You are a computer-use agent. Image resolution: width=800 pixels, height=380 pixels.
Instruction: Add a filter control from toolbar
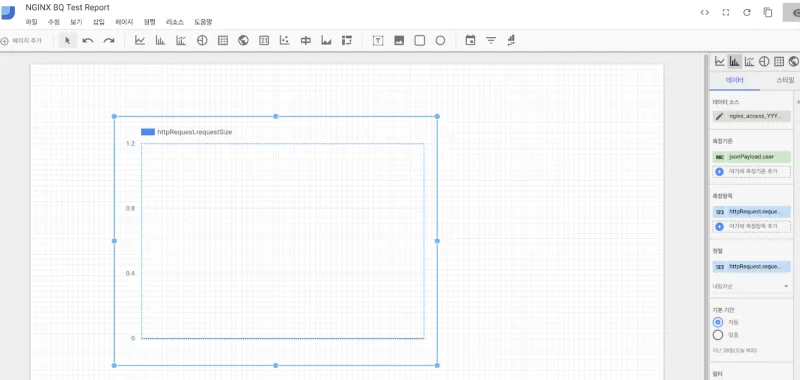pos(491,41)
